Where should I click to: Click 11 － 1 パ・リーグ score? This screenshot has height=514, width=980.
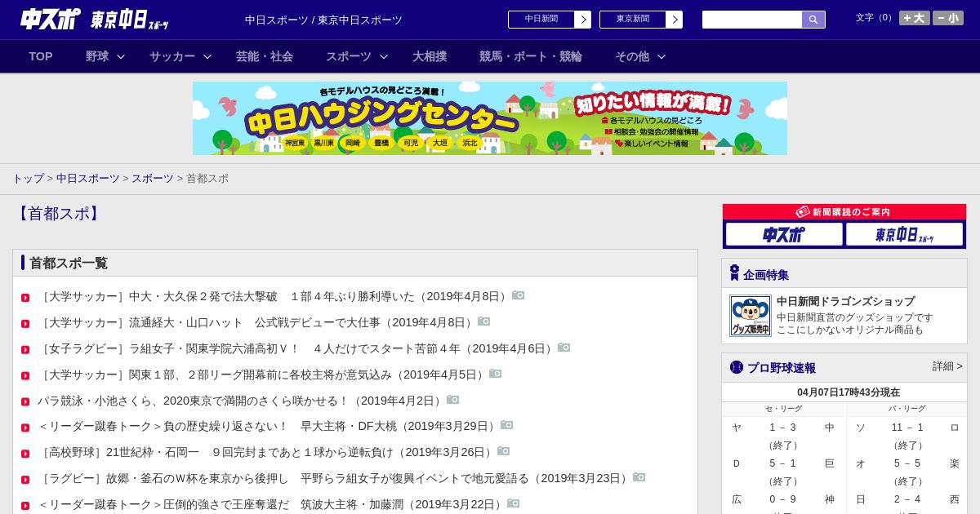tap(907, 428)
